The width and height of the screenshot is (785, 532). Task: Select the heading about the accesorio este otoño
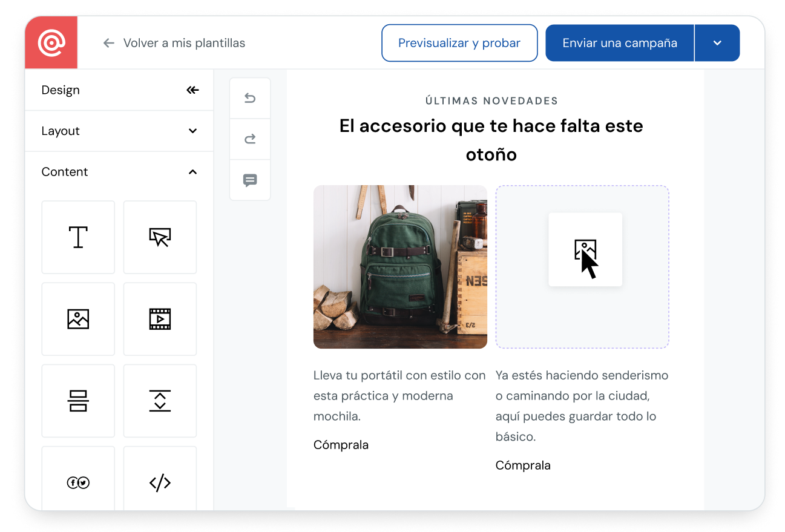click(x=491, y=140)
